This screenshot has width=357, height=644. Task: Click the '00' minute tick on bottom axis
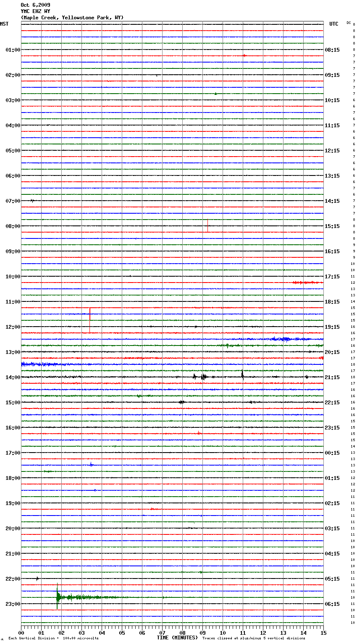coord(21,633)
